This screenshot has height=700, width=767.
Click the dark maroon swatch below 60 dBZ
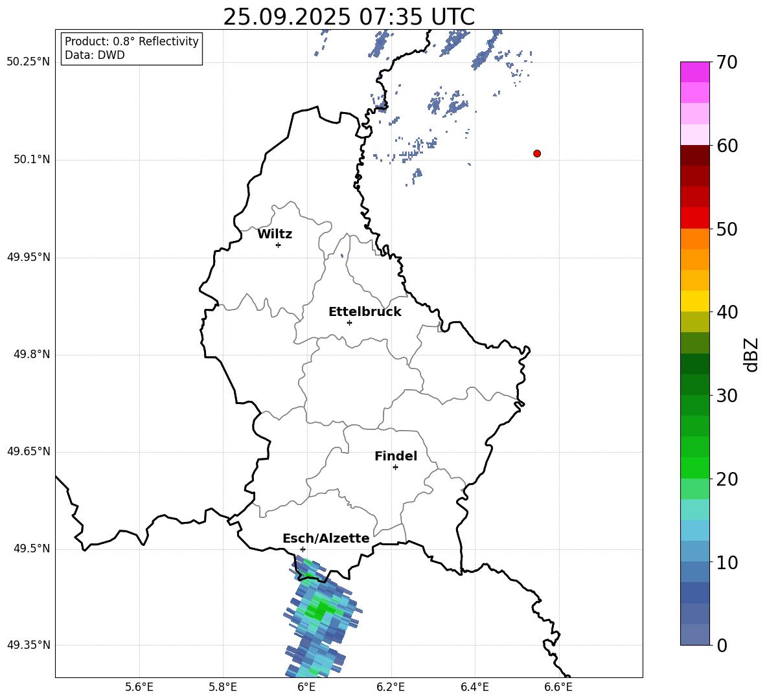(x=694, y=155)
